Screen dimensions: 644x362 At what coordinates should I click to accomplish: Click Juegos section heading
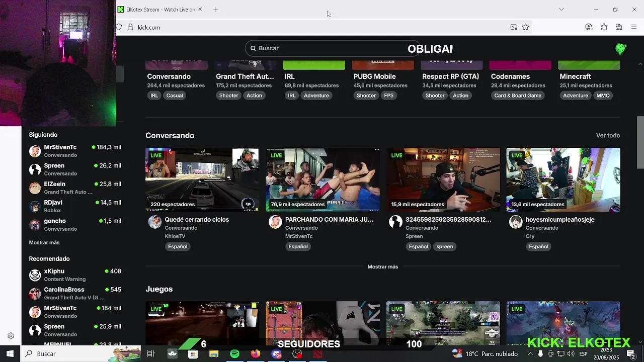click(159, 289)
